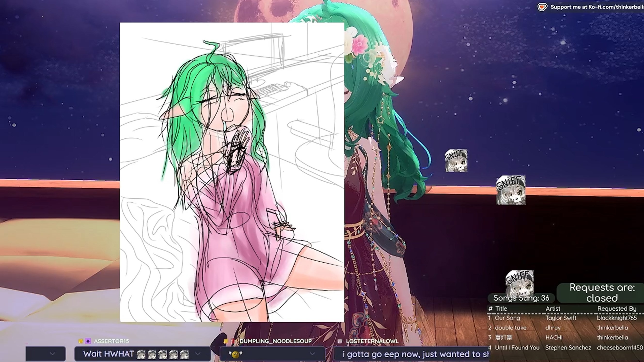Expand chevron on leftmost empty chat box
Screen dimensions: 644x362
click(x=52, y=354)
